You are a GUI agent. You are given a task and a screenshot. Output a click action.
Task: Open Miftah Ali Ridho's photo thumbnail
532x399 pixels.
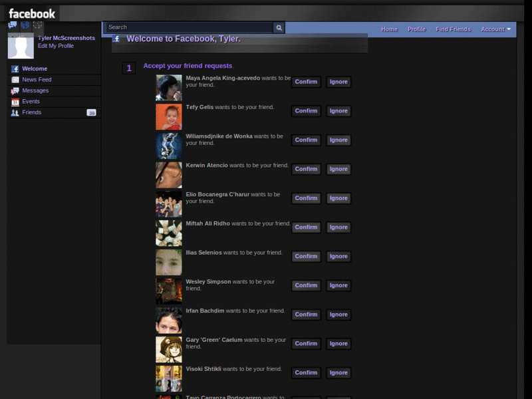[169, 233]
